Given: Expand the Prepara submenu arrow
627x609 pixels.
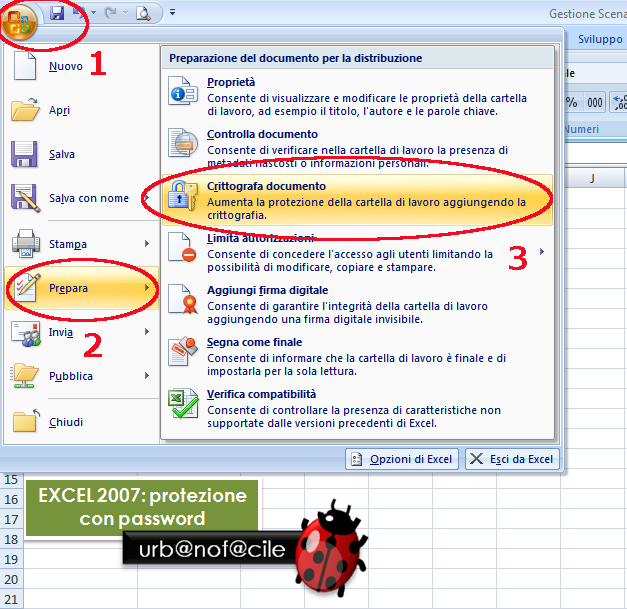Looking at the screenshot, I should (147, 288).
